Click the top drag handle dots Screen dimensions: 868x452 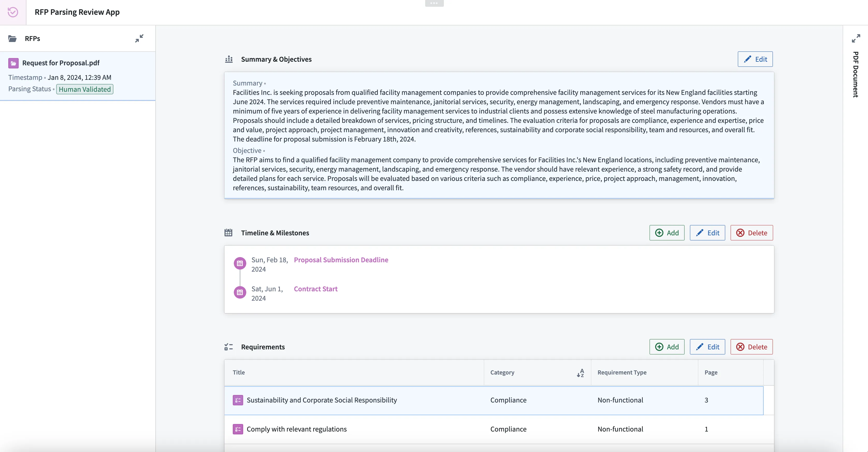(434, 3)
